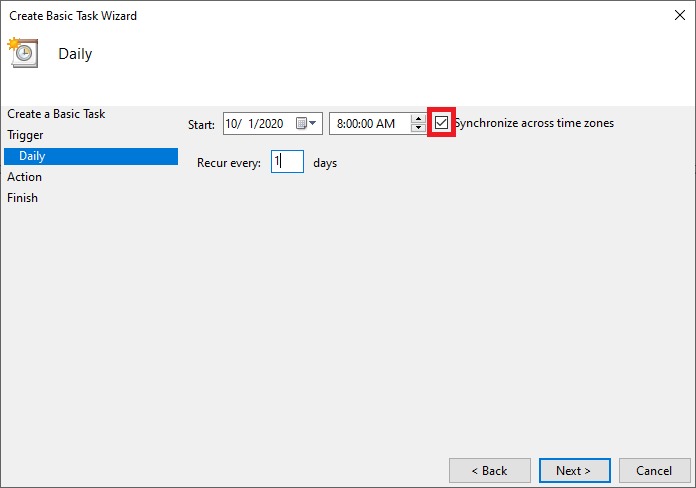Cancel the task wizard
The image size is (696, 488).
click(654, 470)
